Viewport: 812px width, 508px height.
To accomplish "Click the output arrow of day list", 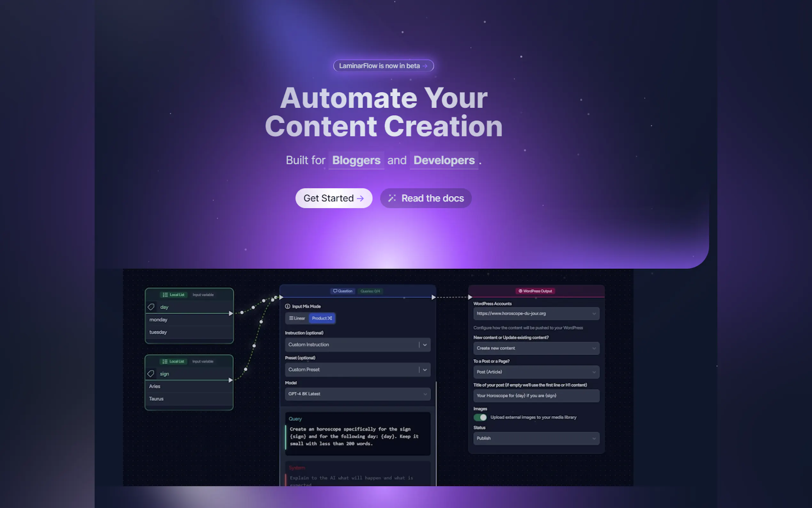I will point(230,313).
